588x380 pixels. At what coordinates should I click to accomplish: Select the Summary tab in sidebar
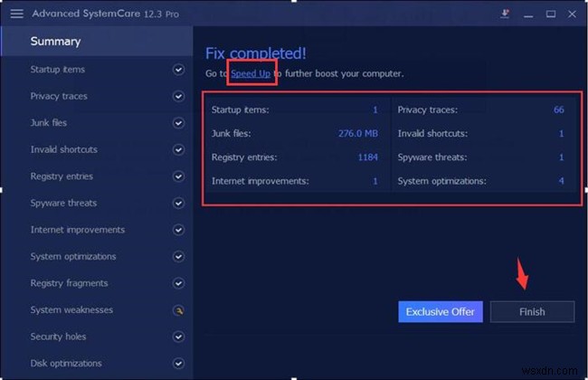pos(97,42)
